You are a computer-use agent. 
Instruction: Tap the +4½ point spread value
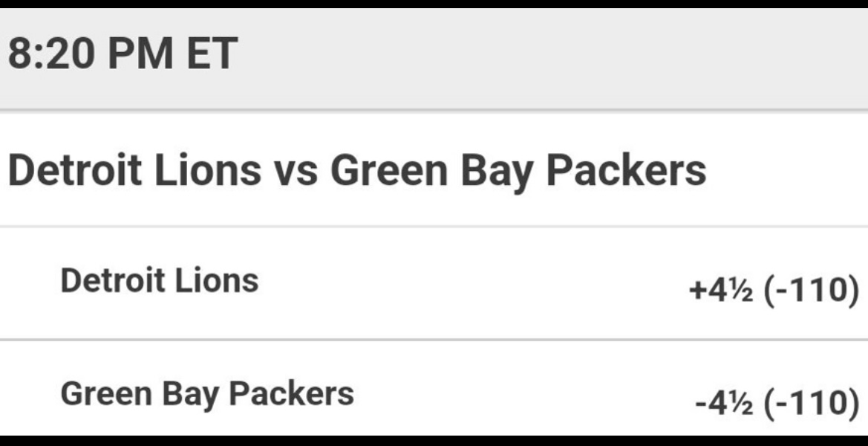721,290
